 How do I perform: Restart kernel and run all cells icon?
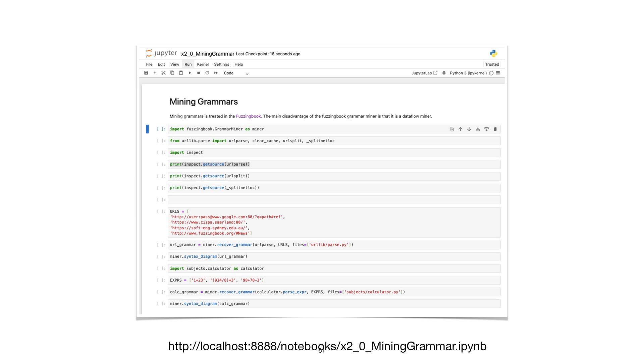click(x=216, y=73)
